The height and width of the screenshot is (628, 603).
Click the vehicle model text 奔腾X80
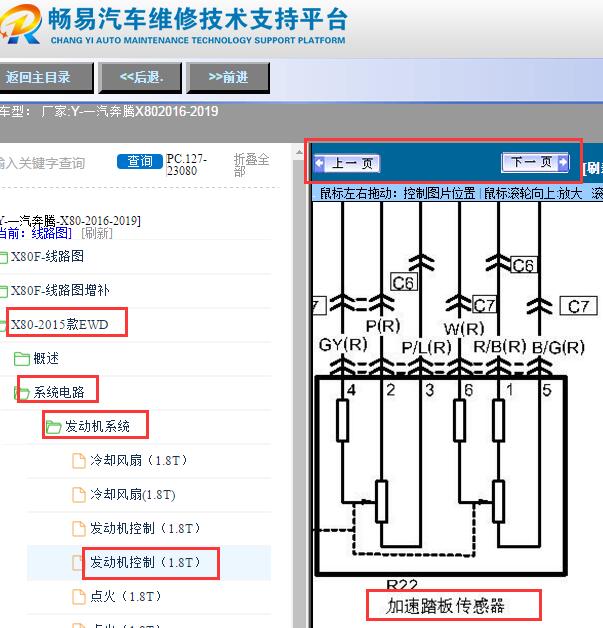(137, 111)
